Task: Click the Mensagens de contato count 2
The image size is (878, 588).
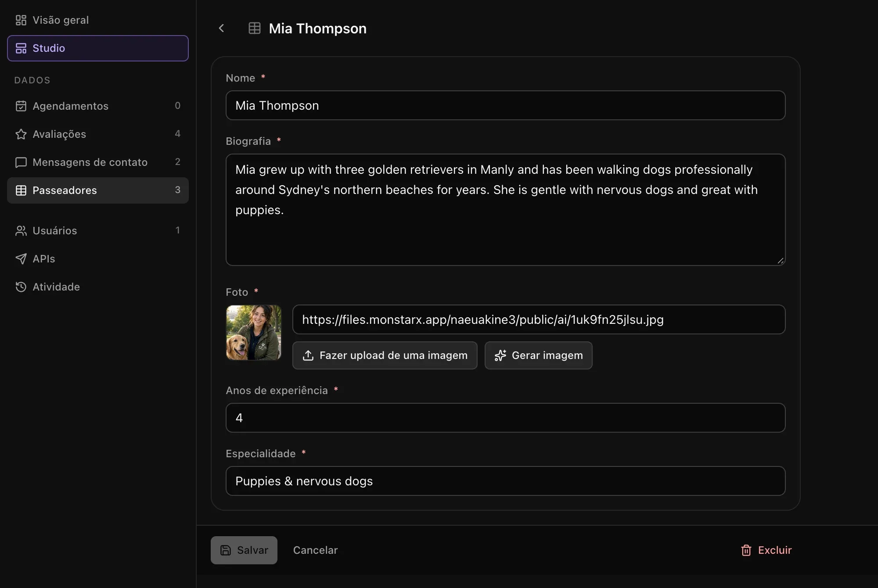Action: 178,162
